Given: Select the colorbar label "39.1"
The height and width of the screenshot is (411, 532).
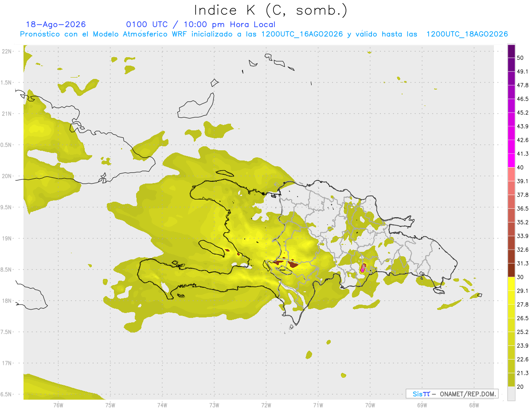Looking at the screenshot, I should point(523,181).
